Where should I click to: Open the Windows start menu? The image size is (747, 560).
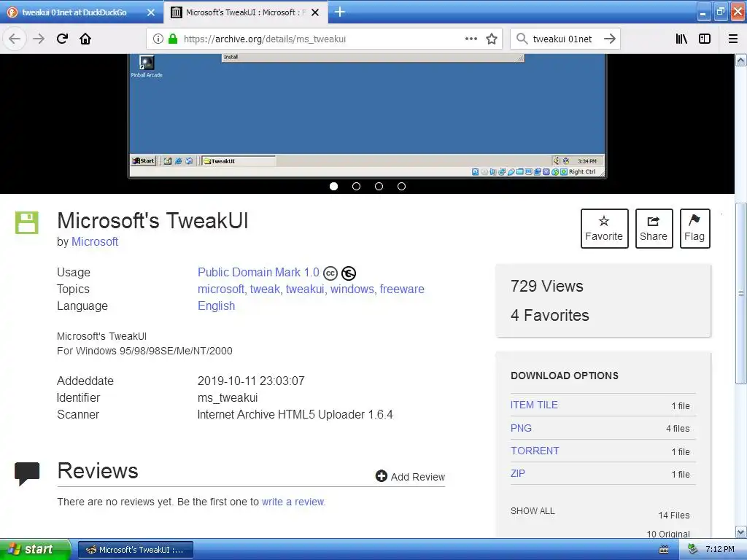click(x=35, y=550)
